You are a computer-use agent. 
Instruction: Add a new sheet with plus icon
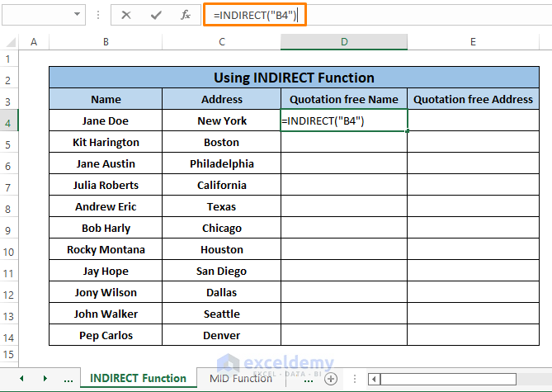(x=331, y=379)
